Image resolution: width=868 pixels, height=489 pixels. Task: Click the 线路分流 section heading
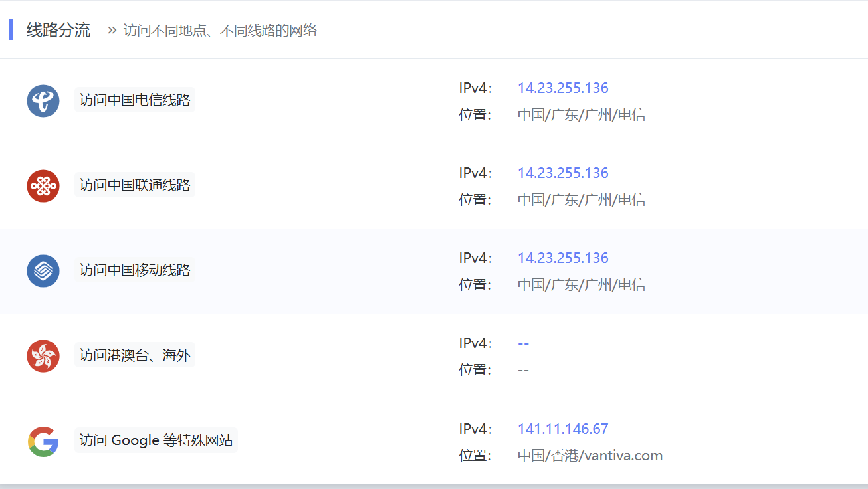(x=58, y=30)
